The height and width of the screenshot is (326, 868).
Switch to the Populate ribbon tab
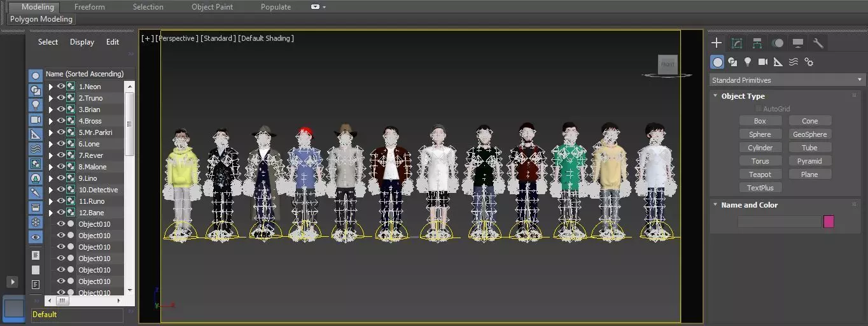point(276,7)
